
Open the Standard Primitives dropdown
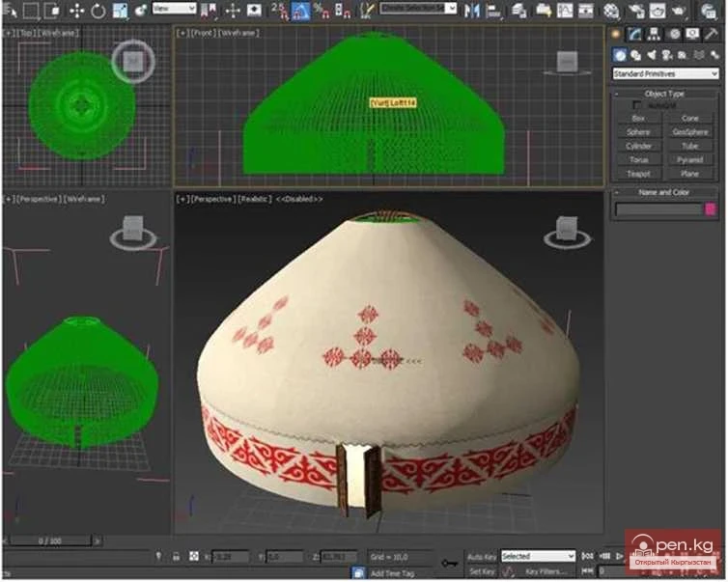(x=665, y=73)
